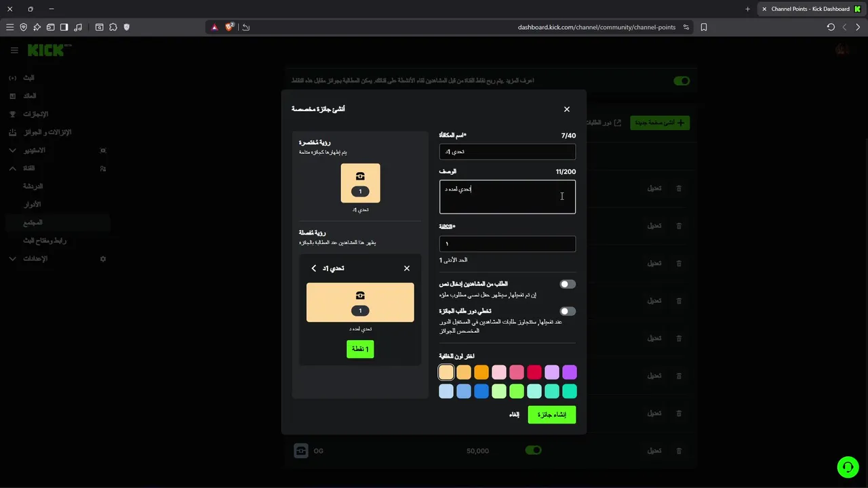Close the create custom reward dialog
Viewport: 868px width, 488px height.
[x=567, y=109]
